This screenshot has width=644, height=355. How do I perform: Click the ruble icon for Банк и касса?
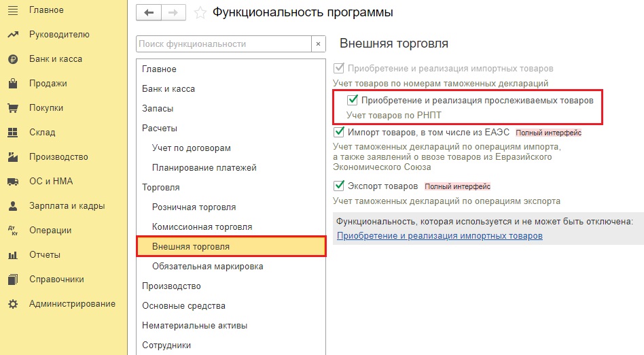pyautogui.click(x=13, y=59)
